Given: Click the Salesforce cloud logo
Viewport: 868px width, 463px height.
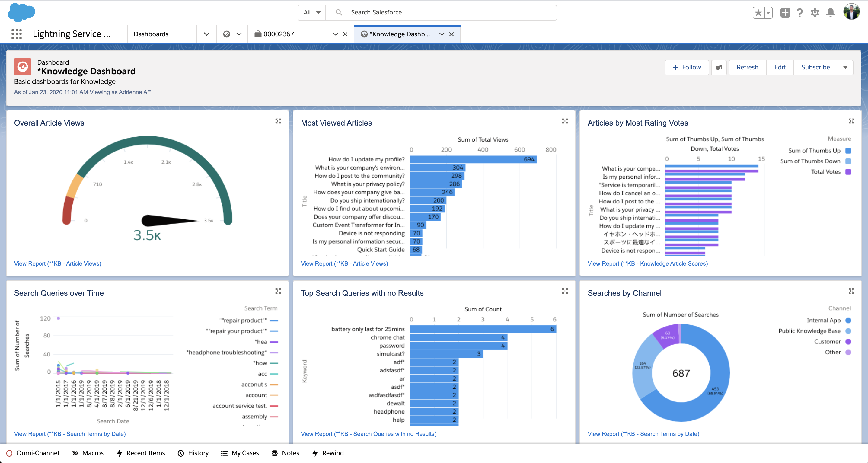Looking at the screenshot, I should pyautogui.click(x=21, y=12).
